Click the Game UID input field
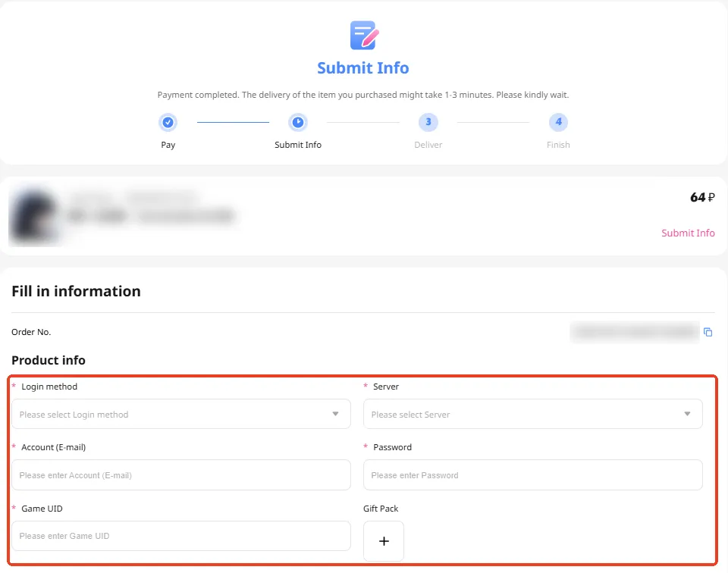This screenshot has width=728, height=573. [181, 536]
